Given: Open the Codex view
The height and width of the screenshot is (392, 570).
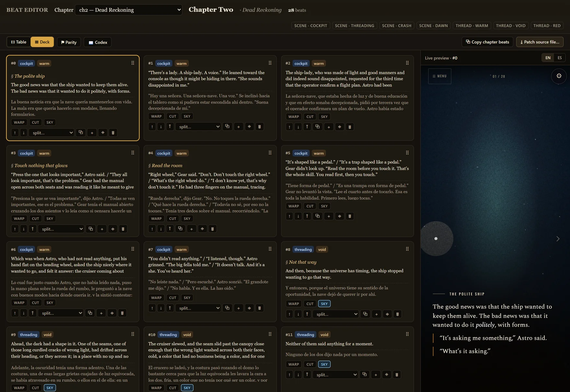Looking at the screenshot, I should (x=98, y=42).
